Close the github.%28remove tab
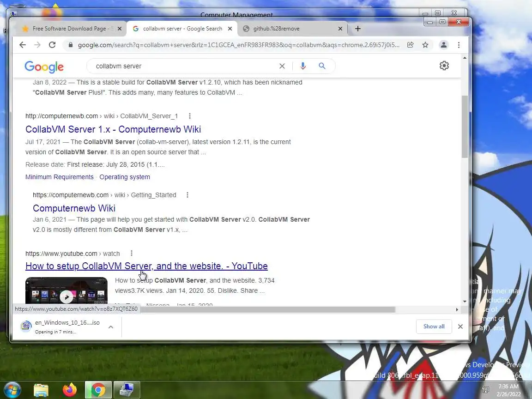Viewport: 532px width, 399px height. (340, 29)
